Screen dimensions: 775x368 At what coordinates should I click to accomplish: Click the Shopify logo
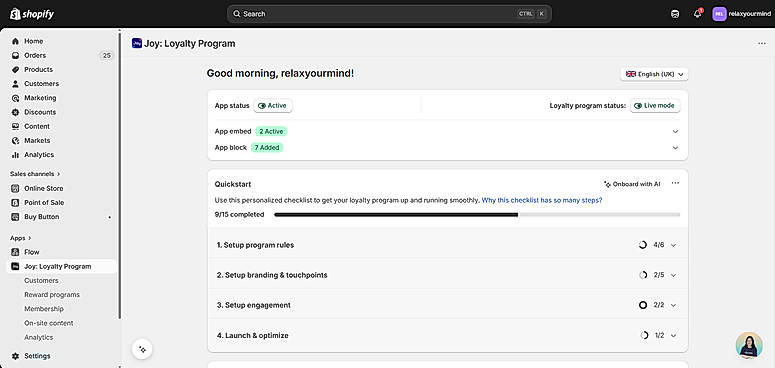coord(32,14)
